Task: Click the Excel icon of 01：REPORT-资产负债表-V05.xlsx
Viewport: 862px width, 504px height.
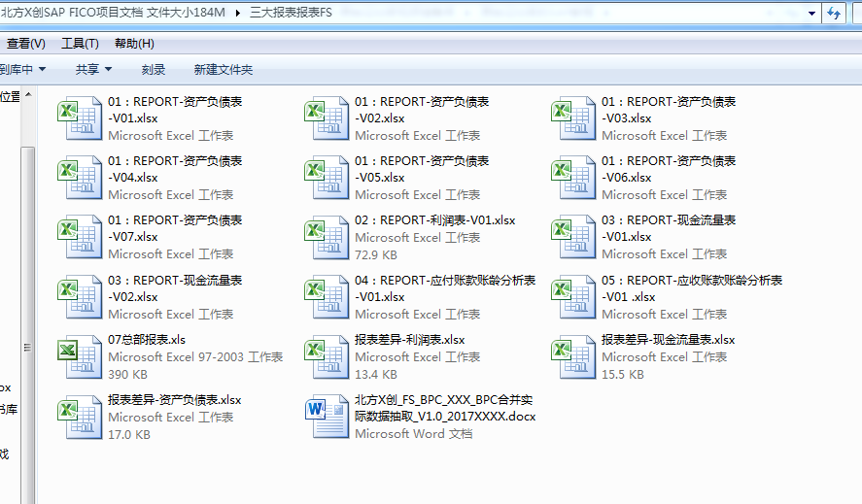Action: point(327,178)
